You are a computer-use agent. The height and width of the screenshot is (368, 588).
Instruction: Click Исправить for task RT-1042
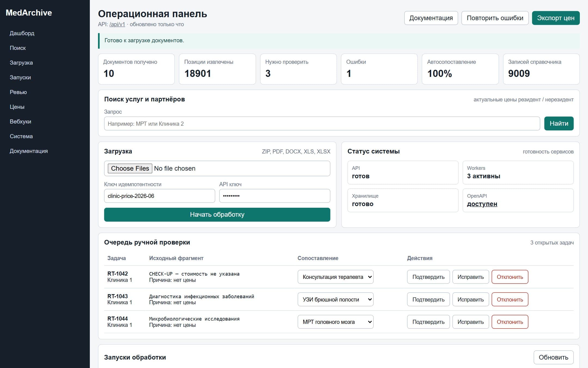(x=471, y=277)
